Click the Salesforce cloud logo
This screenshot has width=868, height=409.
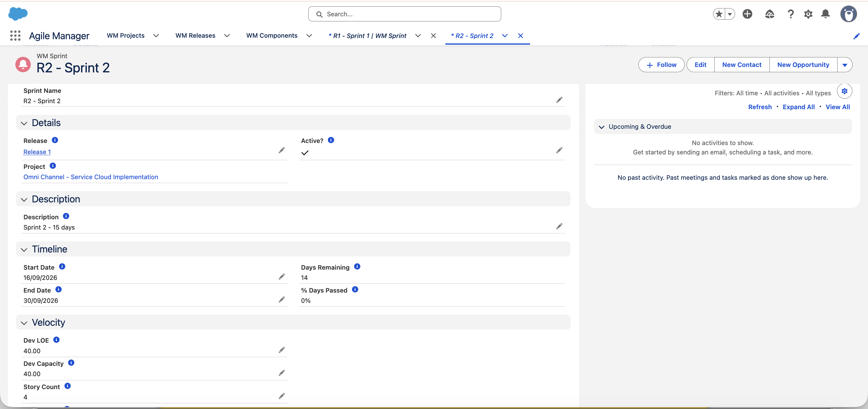tap(18, 14)
